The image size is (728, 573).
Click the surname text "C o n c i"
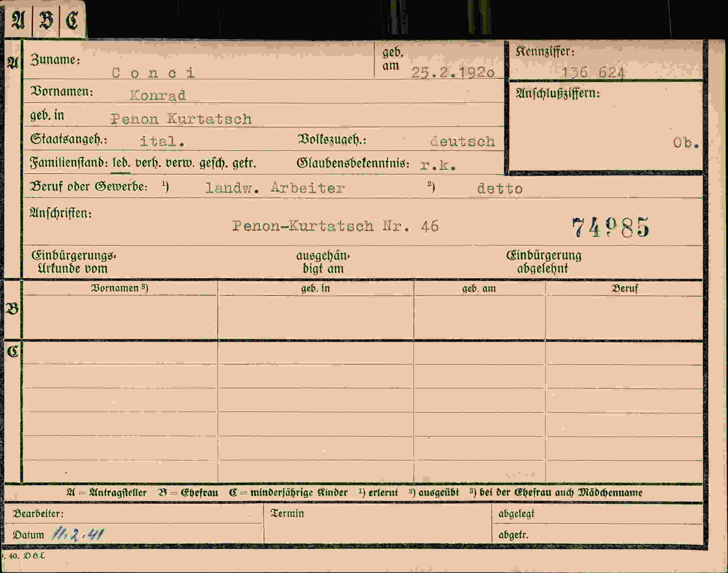point(153,73)
